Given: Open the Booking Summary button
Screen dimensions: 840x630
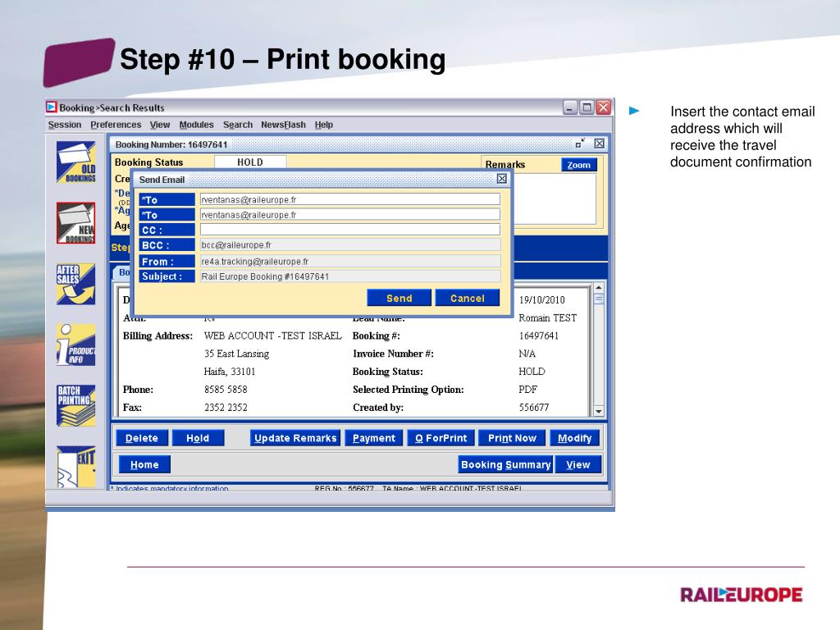Looking at the screenshot, I should [x=505, y=464].
